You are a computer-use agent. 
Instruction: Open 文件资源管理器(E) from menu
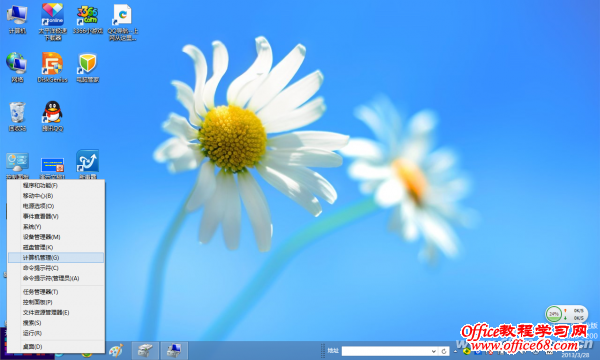56,313
